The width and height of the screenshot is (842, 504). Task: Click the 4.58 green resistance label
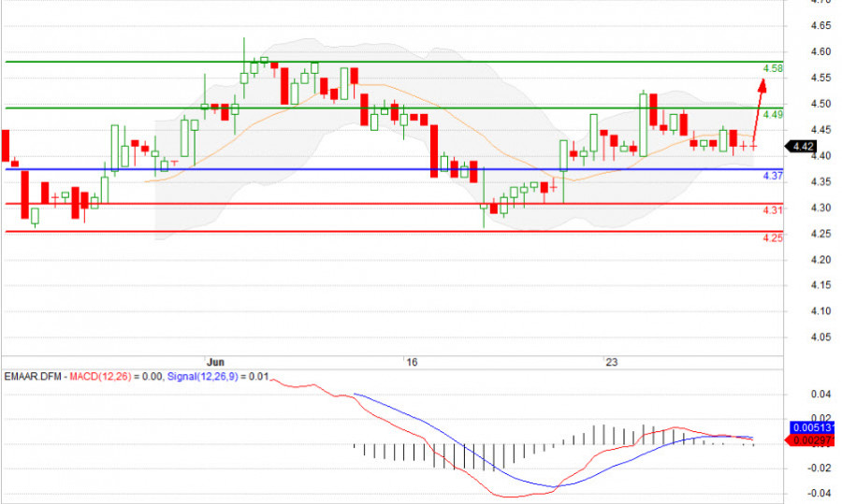click(773, 68)
